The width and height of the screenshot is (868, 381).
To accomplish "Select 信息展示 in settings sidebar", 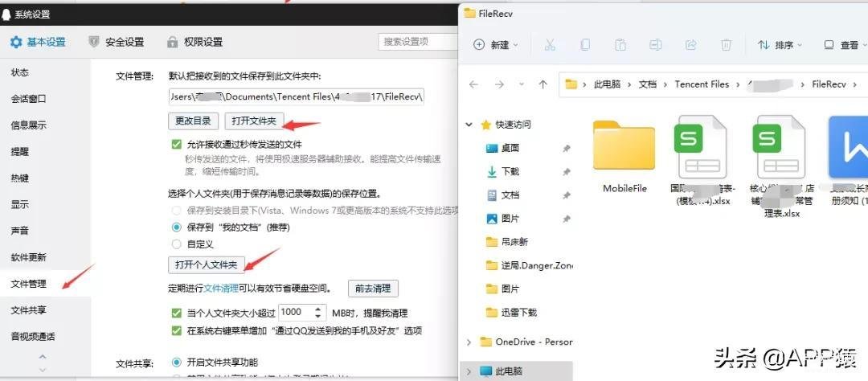I will [x=28, y=125].
